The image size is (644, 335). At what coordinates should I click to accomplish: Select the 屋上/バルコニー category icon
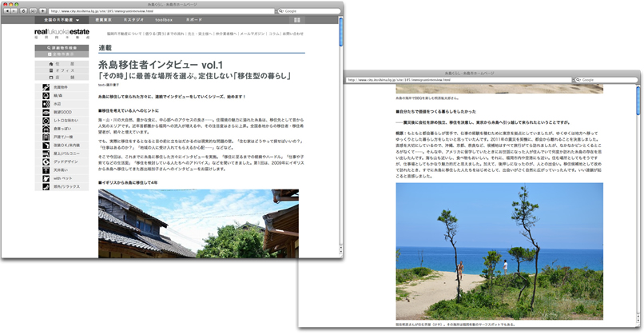coord(46,154)
